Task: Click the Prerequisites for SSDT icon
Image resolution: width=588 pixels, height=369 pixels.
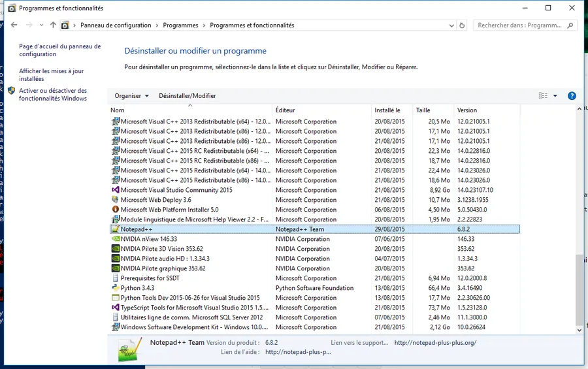Action: point(116,278)
